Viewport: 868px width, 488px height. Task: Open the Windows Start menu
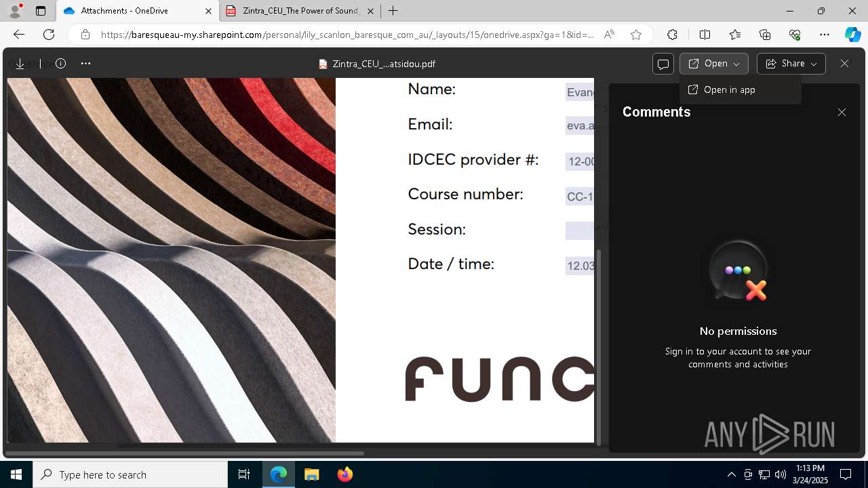click(x=16, y=474)
